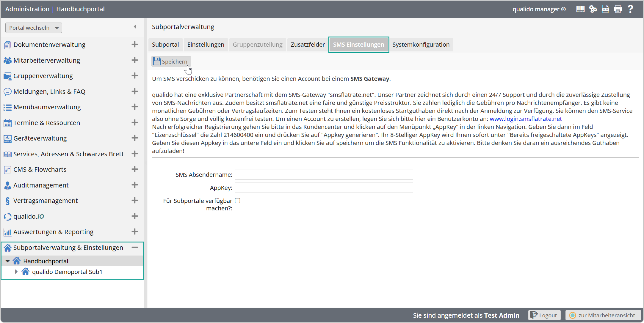Expand Menübaumverwaltung with plus
Viewport: 644px width, 323px height.
[x=135, y=107]
